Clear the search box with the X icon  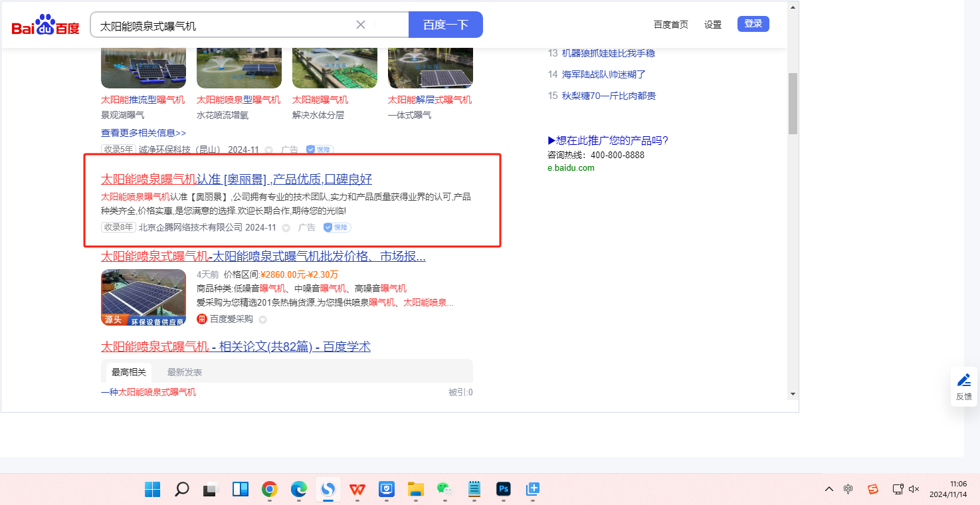point(361,25)
